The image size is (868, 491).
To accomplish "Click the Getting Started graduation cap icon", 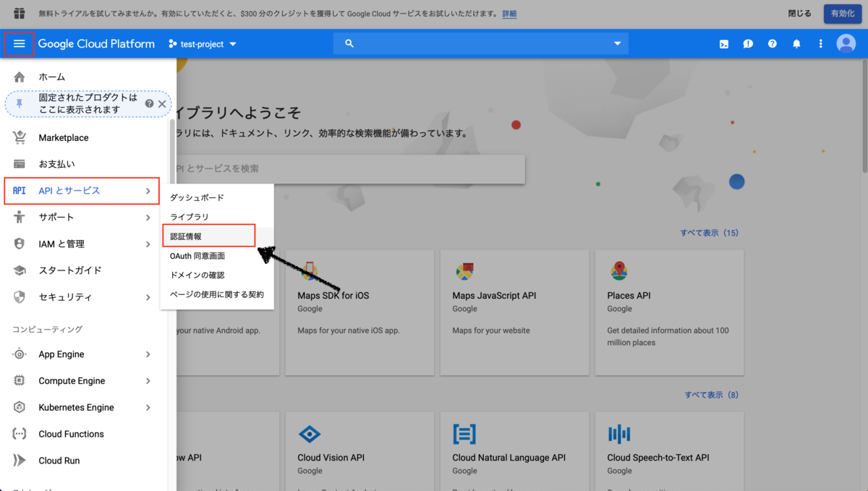I will (20, 270).
